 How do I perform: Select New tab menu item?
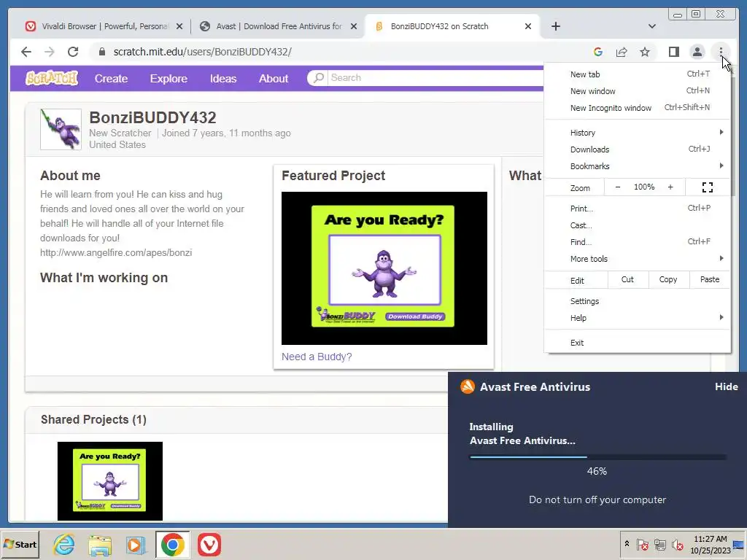pyautogui.click(x=638, y=74)
